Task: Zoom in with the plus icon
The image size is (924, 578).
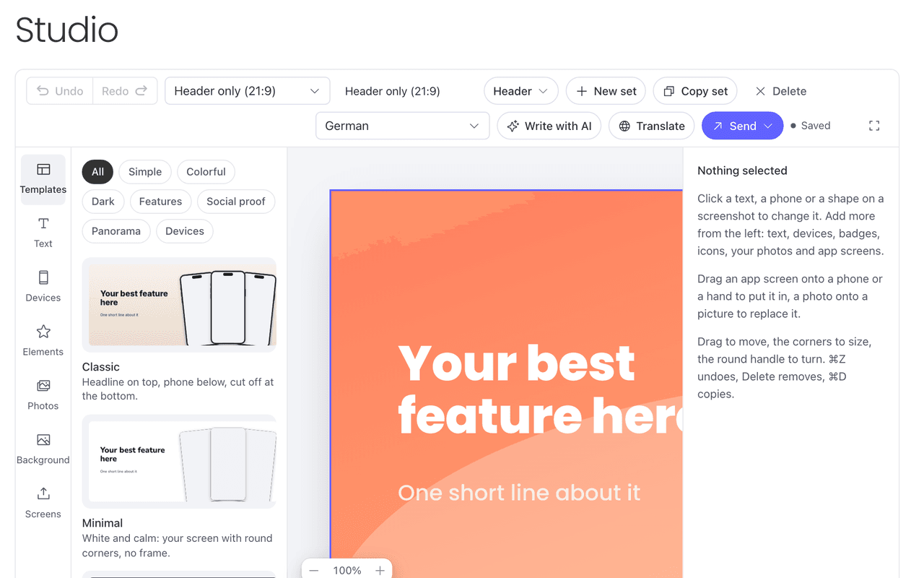Action: 380,571
